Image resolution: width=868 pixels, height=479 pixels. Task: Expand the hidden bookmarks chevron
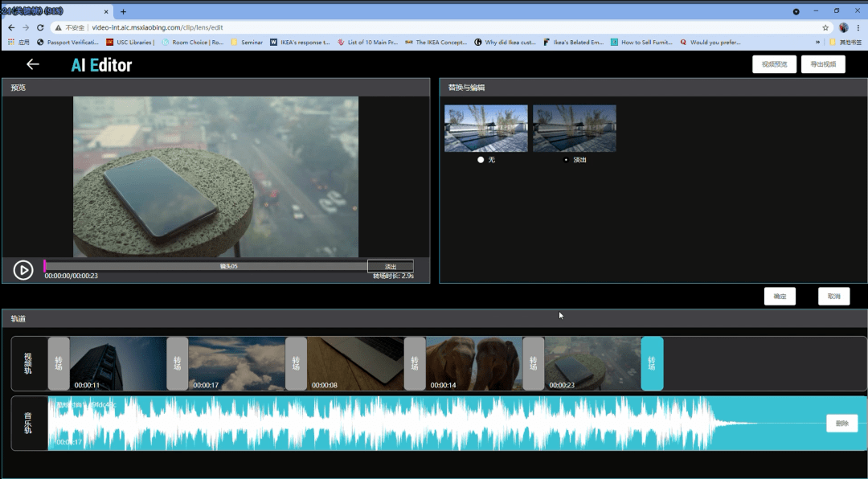pyautogui.click(x=817, y=42)
